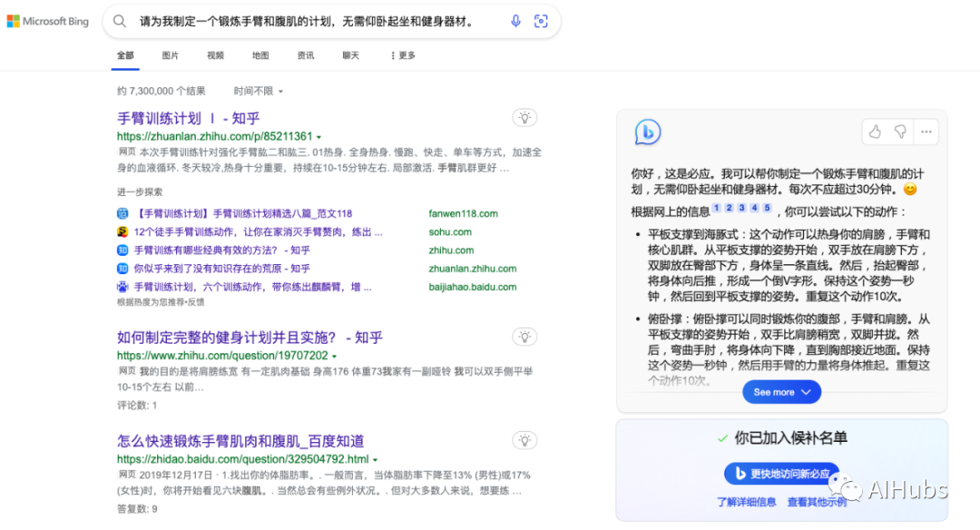The height and width of the screenshot is (530, 980).
Task: Open the 了解详细信息 link
Action: point(746,502)
